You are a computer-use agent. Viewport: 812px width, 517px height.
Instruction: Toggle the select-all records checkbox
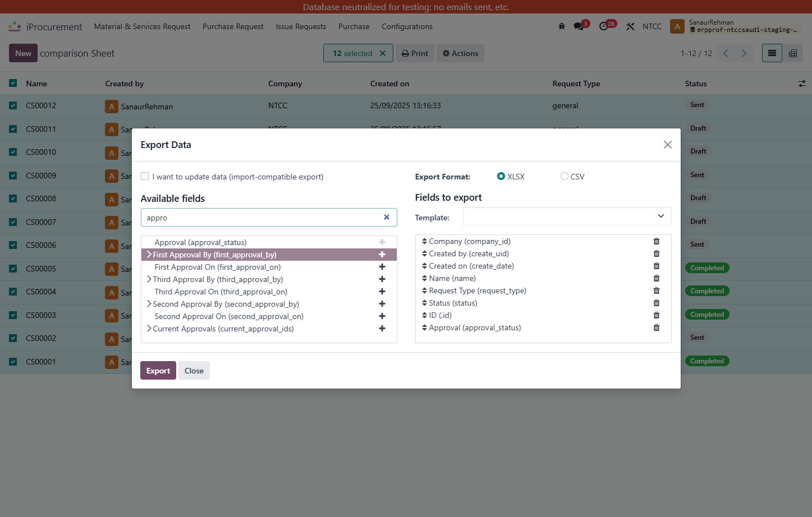coord(13,83)
